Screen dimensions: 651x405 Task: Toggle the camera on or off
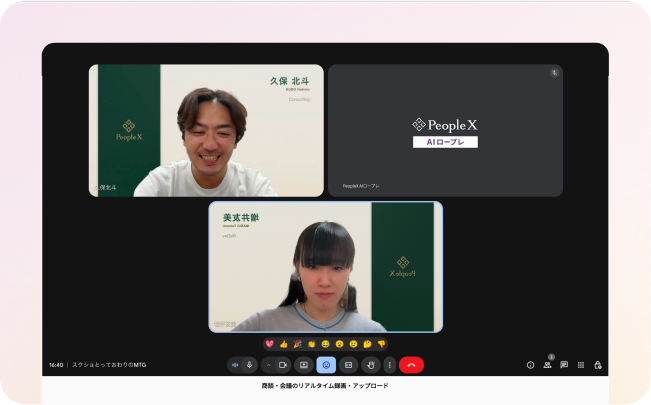282,365
